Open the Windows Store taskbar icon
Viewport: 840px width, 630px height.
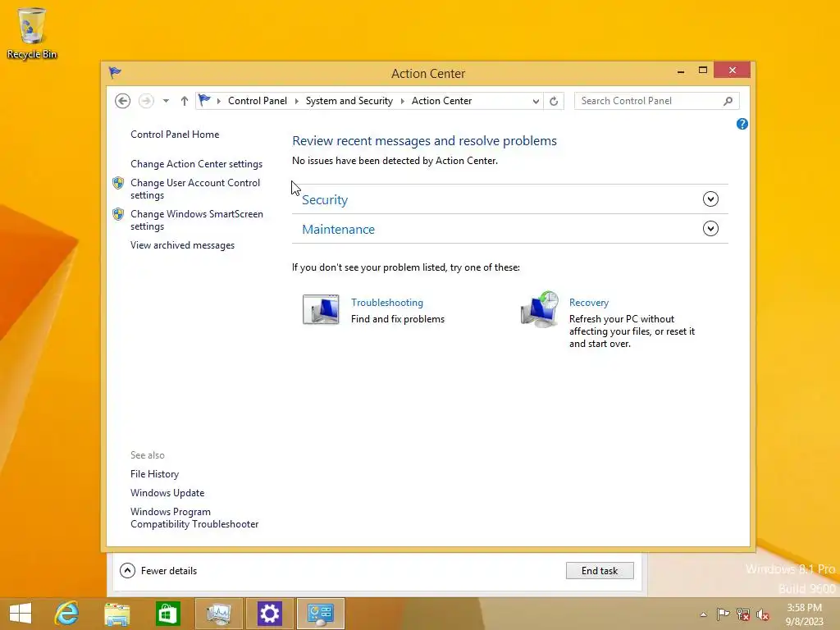click(x=167, y=614)
